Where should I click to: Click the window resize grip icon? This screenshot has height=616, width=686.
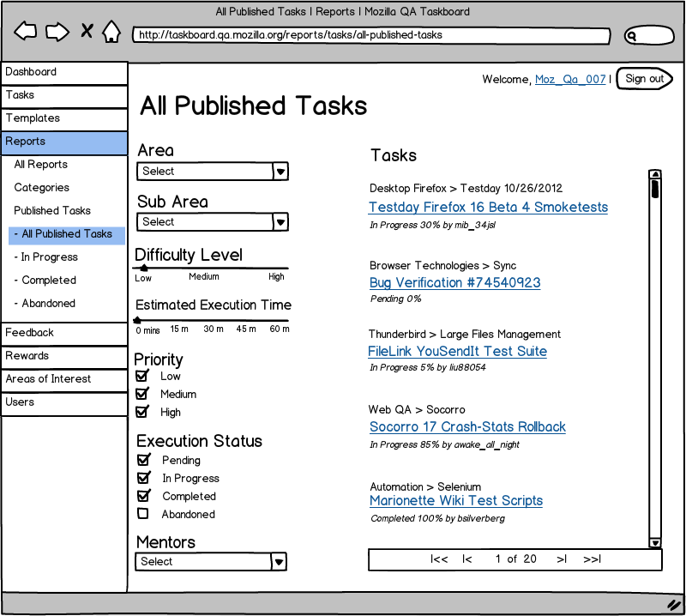[x=674, y=605]
